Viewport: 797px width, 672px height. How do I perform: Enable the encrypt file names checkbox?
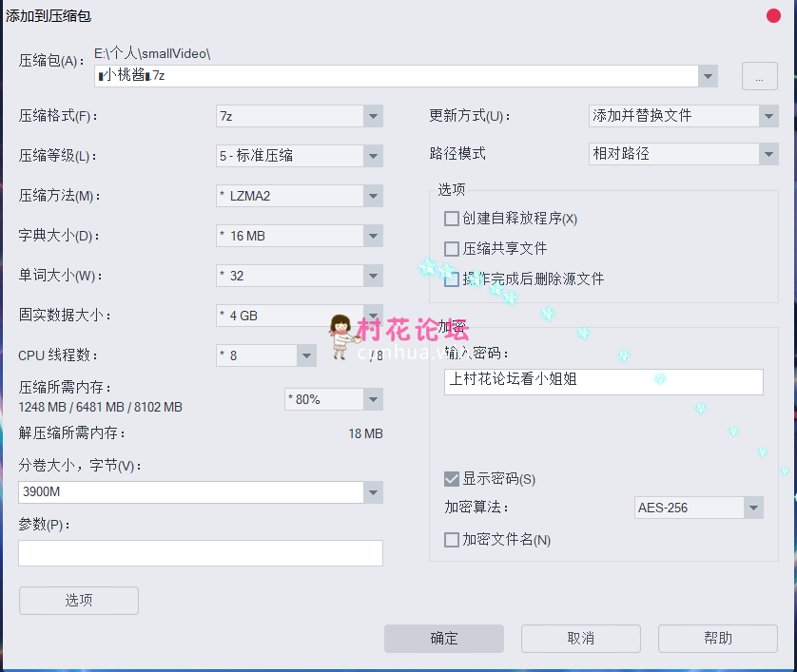click(x=452, y=540)
